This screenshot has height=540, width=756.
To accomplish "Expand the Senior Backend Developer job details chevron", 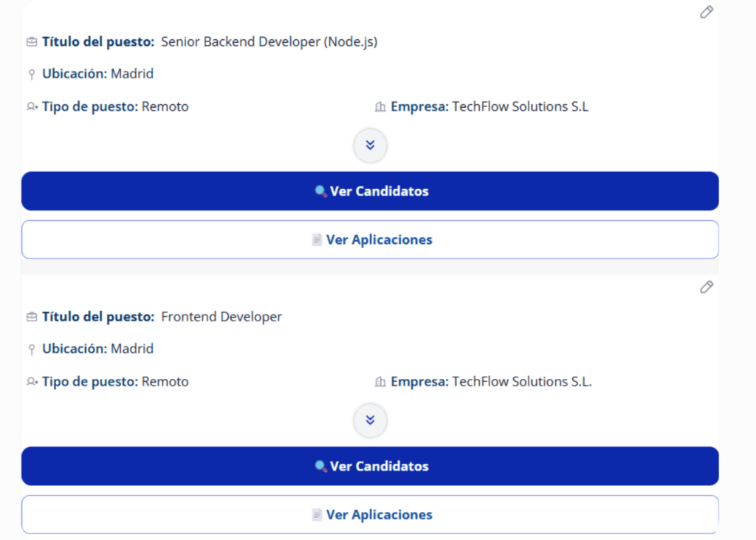I will (x=370, y=146).
